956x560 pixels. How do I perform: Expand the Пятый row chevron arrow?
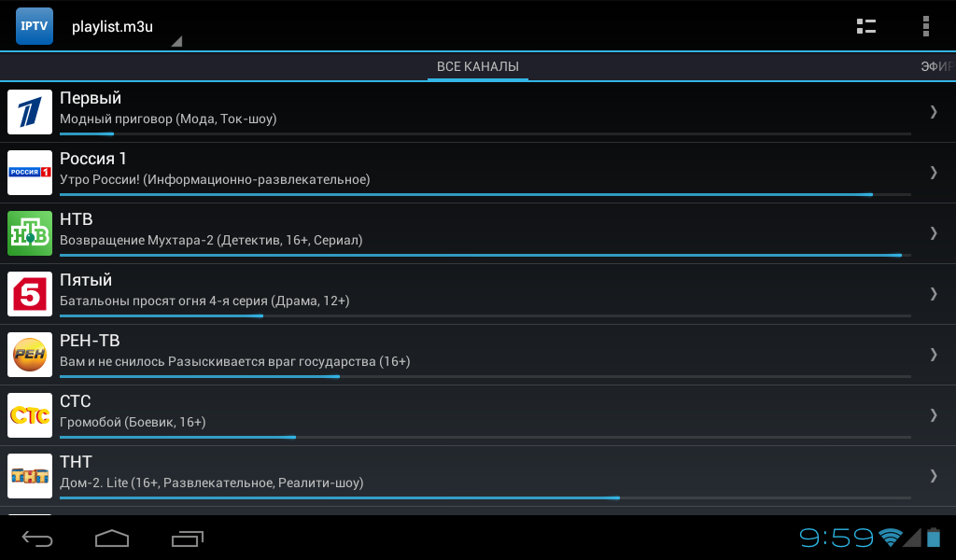[934, 294]
